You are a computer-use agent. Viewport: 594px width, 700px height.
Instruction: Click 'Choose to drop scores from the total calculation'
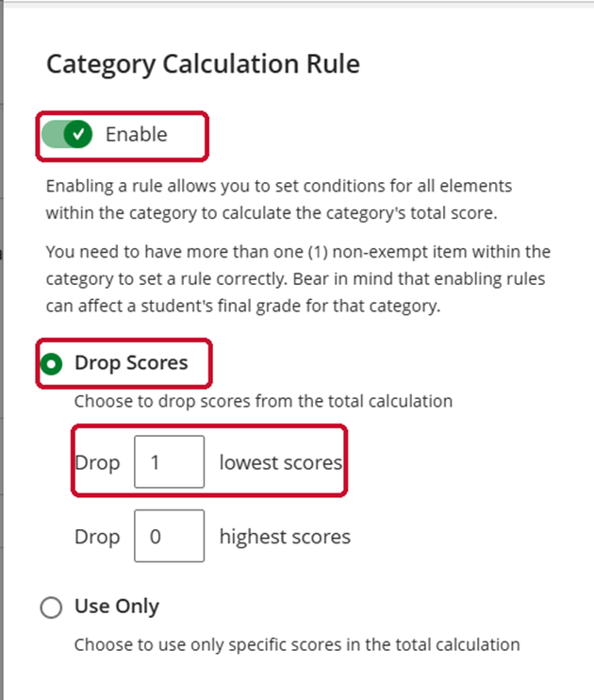[x=263, y=401]
